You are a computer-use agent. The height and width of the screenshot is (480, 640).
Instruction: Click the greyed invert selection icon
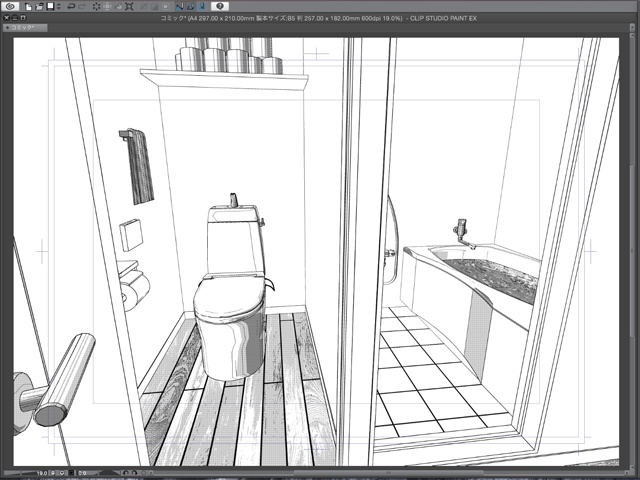click(154, 7)
